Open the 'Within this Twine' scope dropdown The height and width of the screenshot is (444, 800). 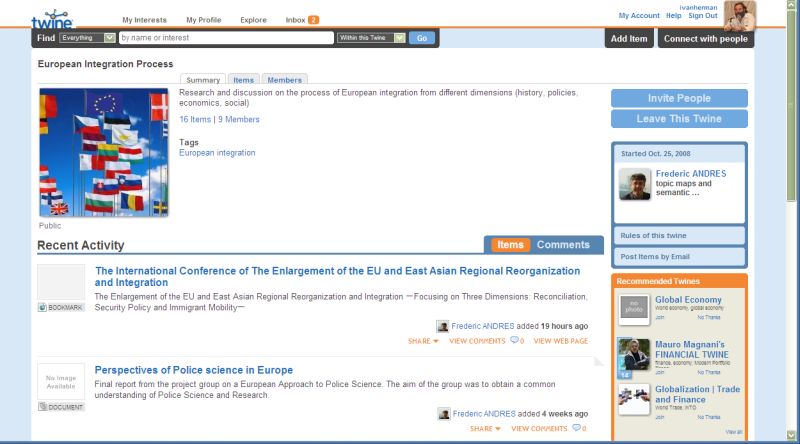pyautogui.click(x=371, y=38)
